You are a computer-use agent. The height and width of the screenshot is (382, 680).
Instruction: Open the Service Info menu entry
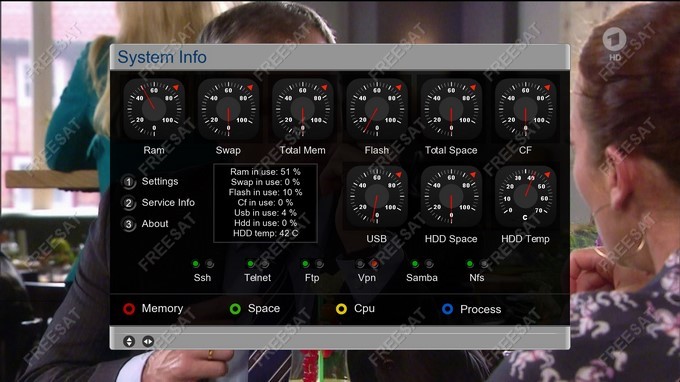pyautogui.click(x=168, y=202)
